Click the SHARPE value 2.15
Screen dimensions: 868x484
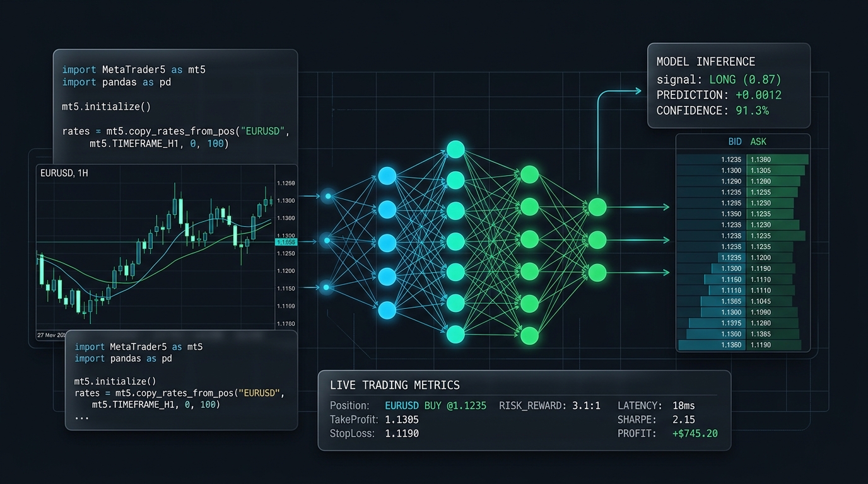tap(684, 420)
